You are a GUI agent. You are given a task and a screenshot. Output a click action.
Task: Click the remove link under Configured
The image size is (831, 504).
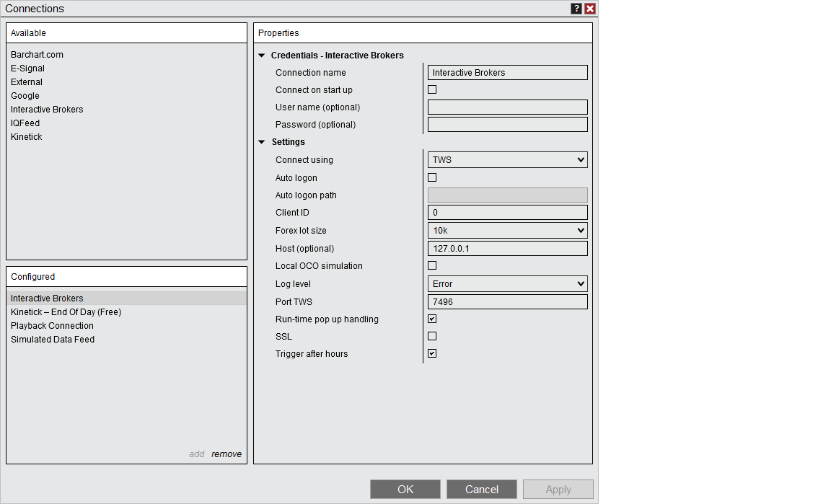pos(227,454)
